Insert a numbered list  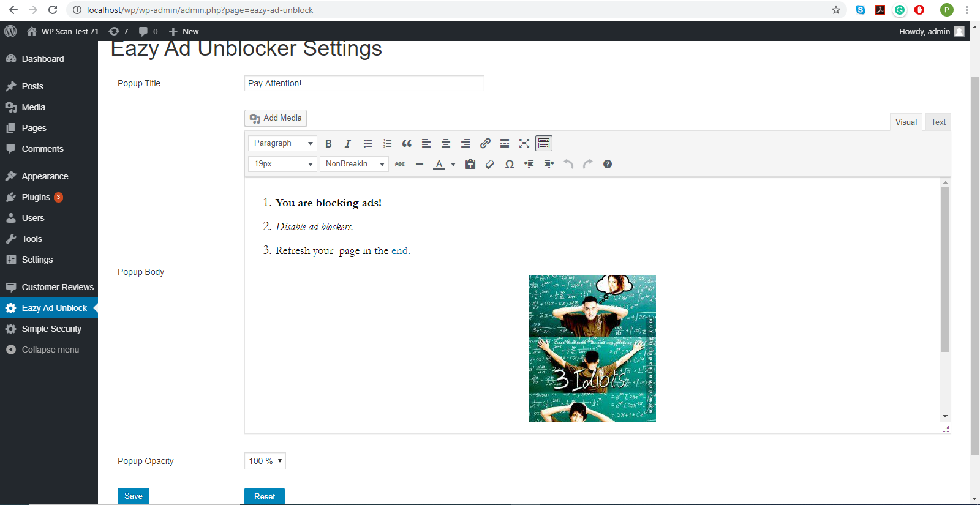click(387, 143)
